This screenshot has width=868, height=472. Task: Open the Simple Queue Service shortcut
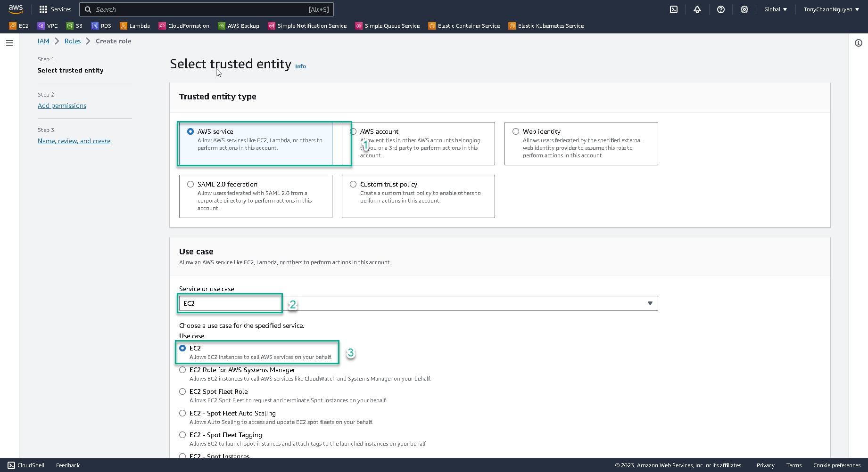click(388, 26)
